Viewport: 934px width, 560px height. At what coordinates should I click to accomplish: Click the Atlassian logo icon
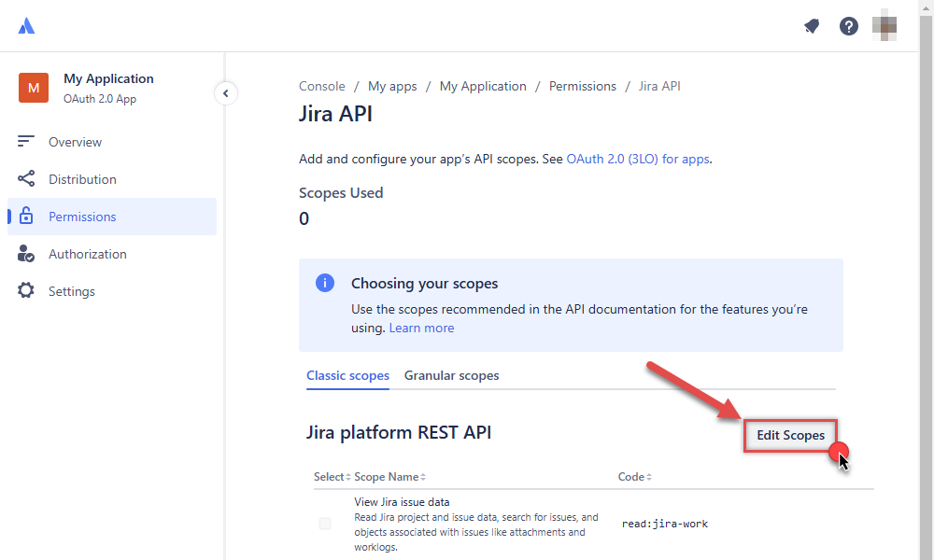pos(26,25)
